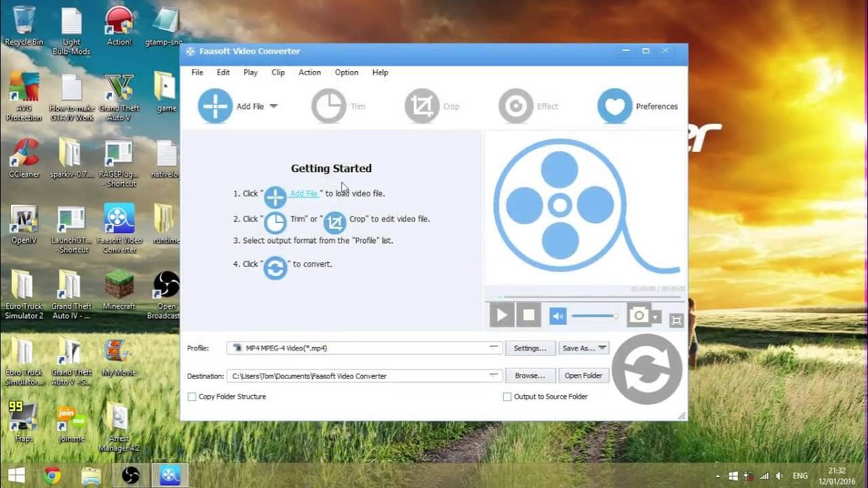Click the Browse... button

coord(530,375)
